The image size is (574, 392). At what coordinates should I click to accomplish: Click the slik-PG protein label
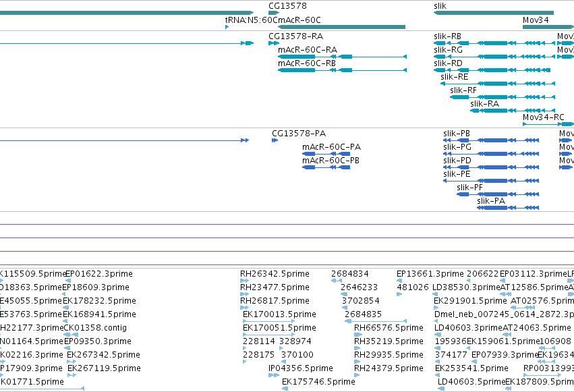click(457, 147)
